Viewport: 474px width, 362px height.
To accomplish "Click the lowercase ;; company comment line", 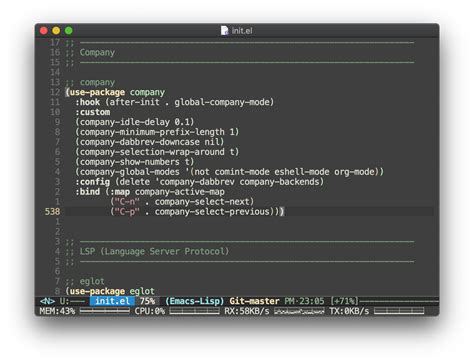I will pyautogui.click(x=90, y=82).
